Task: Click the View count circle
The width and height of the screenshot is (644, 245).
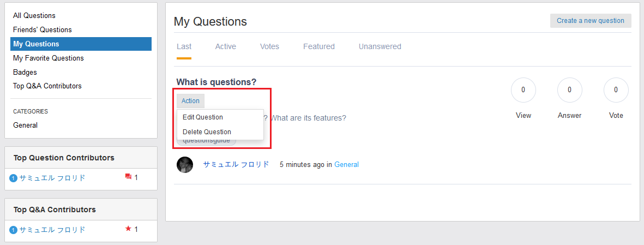Action: pyautogui.click(x=523, y=90)
